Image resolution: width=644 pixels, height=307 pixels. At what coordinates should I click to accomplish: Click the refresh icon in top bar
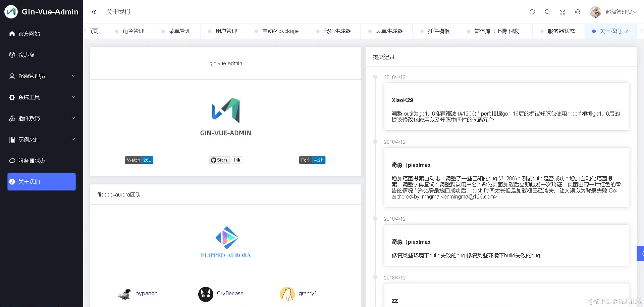click(532, 12)
